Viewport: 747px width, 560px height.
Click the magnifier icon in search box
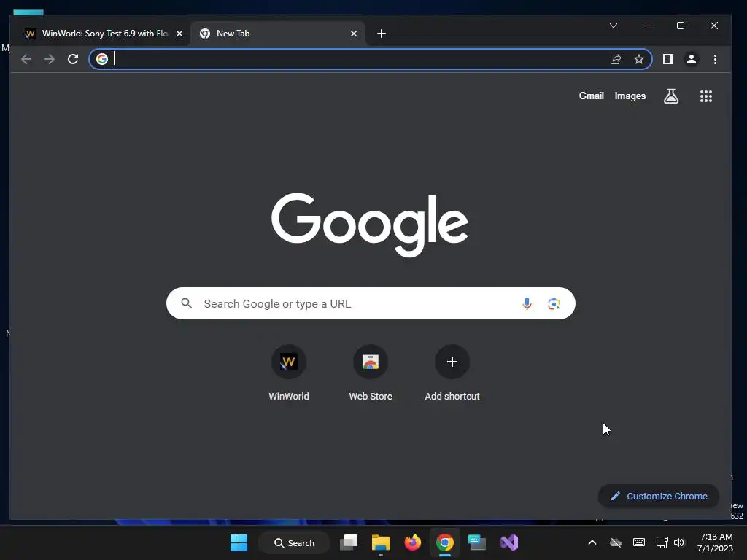(187, 303)
